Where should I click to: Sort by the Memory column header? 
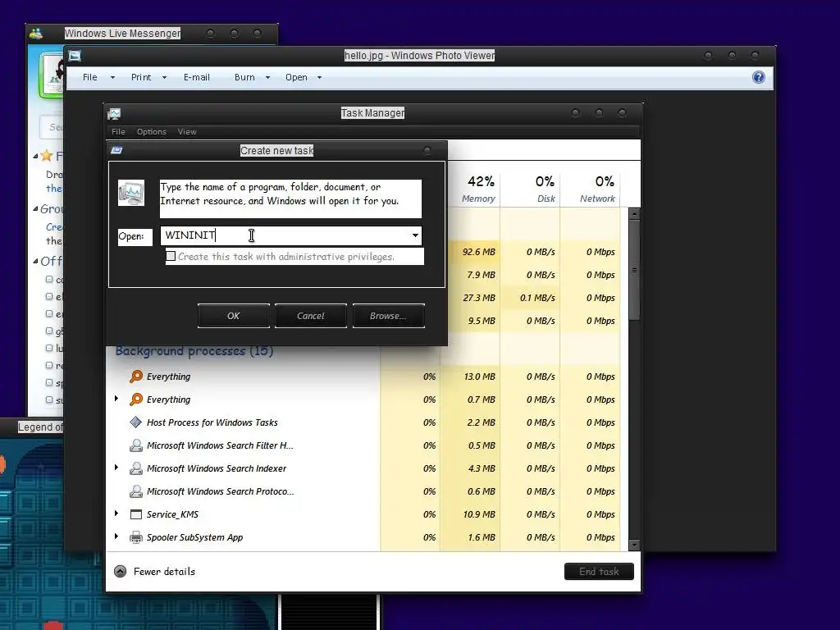coord(470,189)
